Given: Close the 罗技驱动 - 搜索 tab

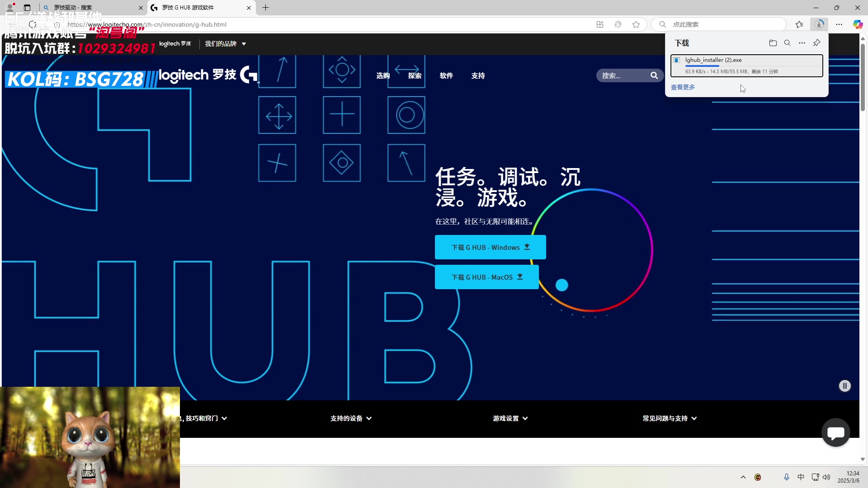Looking at the screenshot, I should 141,8.
